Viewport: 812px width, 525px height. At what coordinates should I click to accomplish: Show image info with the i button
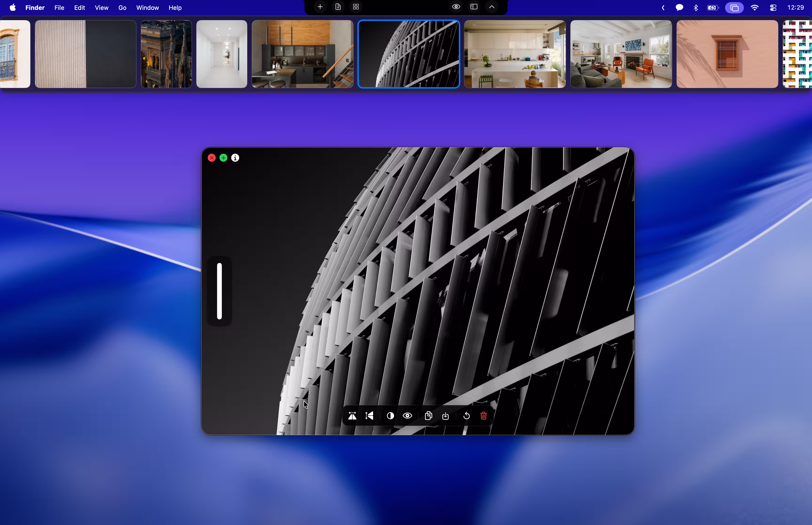235,157
